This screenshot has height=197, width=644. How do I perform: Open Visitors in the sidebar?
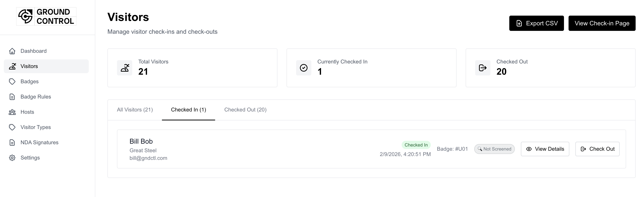coord(29,66)
